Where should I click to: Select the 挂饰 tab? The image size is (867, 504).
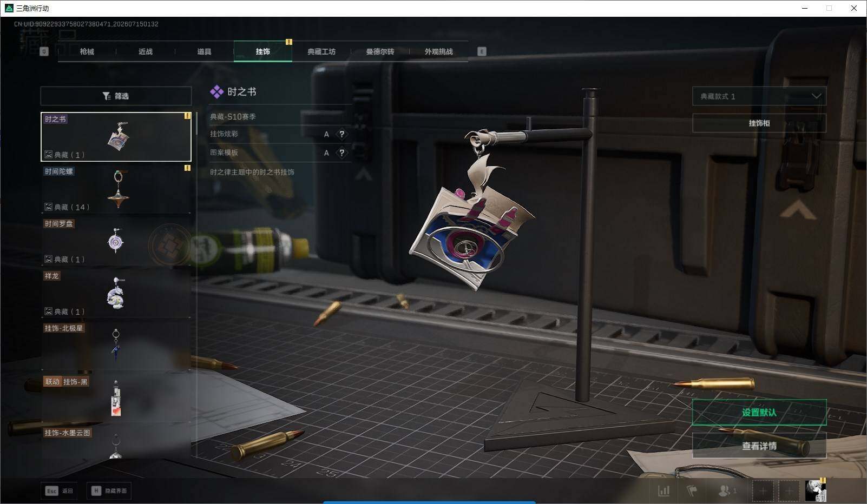pos(263,51)
